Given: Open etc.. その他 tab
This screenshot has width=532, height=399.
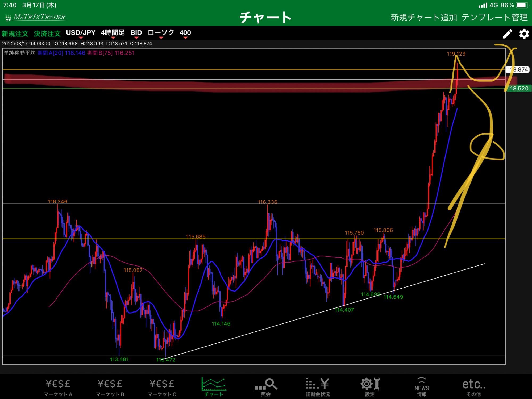Looking at the screenshot, I should tap(474, 388).
